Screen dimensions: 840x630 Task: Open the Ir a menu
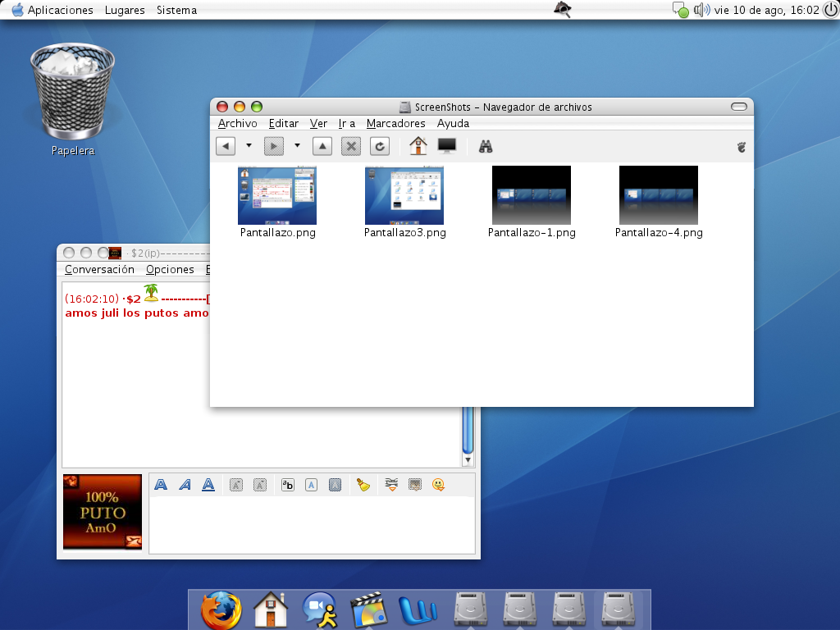tap(347, 123)
